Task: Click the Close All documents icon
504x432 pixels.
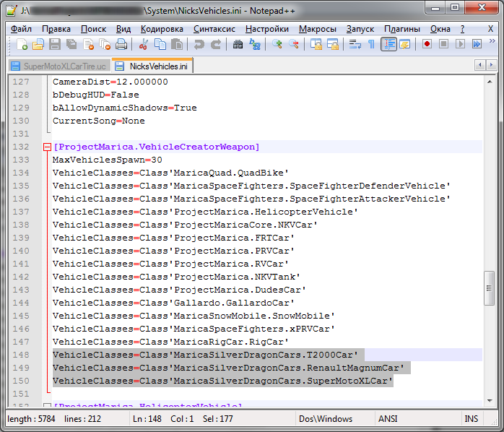Action: pyautogui.click(x=105, y=44)
